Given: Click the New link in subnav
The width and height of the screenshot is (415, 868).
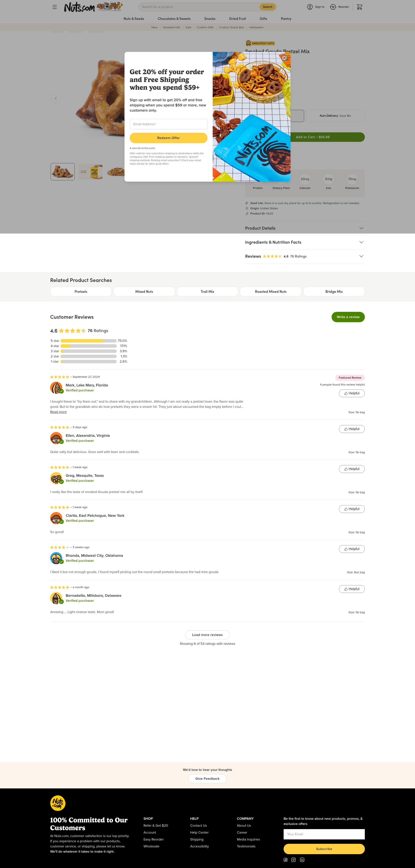Looking at the screenshot, I should pos(154,28).
